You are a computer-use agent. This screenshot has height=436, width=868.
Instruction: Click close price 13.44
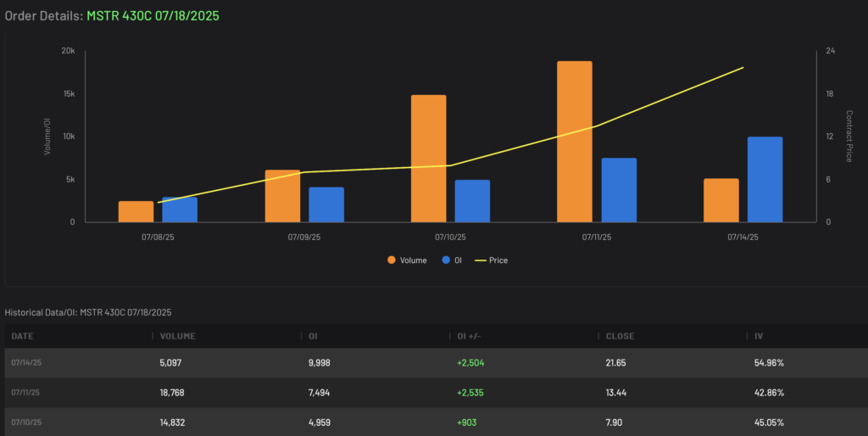(615, 393)
